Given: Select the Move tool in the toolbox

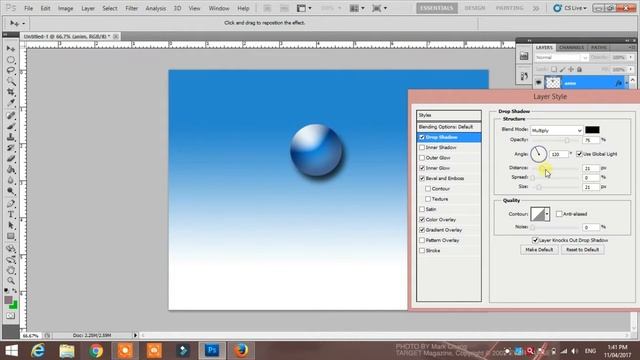Looking at the screenshot, I should (11, 49).
